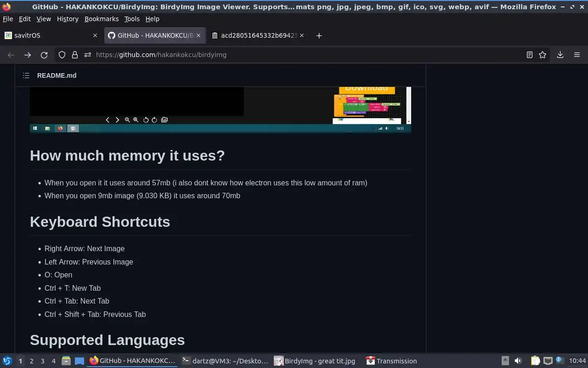The width and height of the screenshot is (588, 368).
Task: Switch to the Transmission window
Action: (x=391, y=361)
